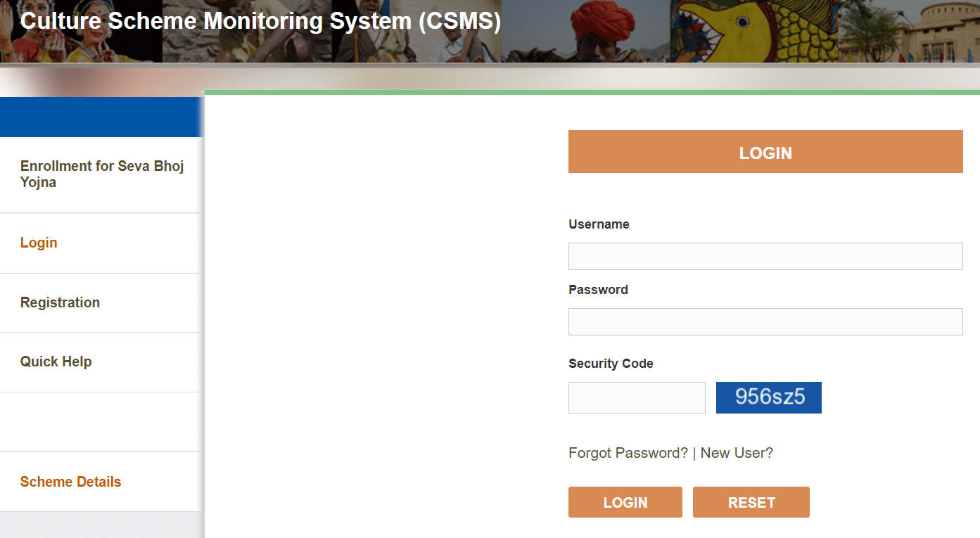Open the Quick Help section
980x538 pixels.
(x=56, y=361)
